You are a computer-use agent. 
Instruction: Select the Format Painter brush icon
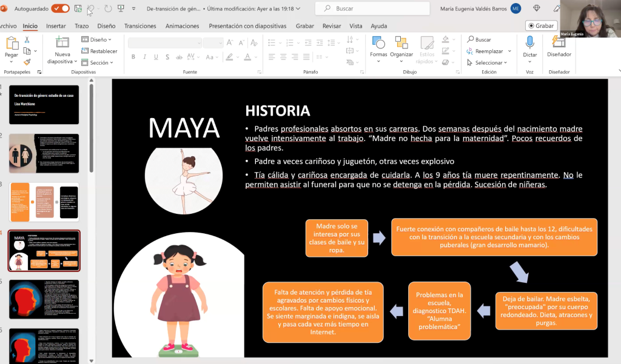pos(27,62)
